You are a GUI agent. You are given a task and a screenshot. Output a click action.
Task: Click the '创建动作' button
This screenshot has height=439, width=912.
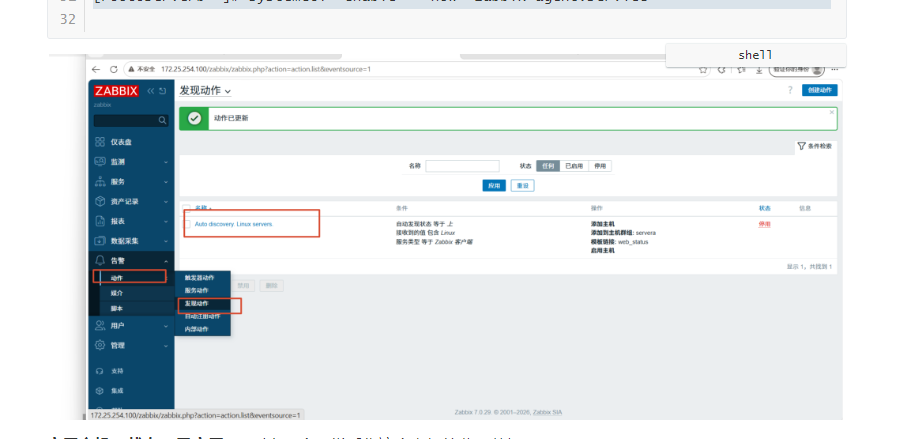click(820, 90)
